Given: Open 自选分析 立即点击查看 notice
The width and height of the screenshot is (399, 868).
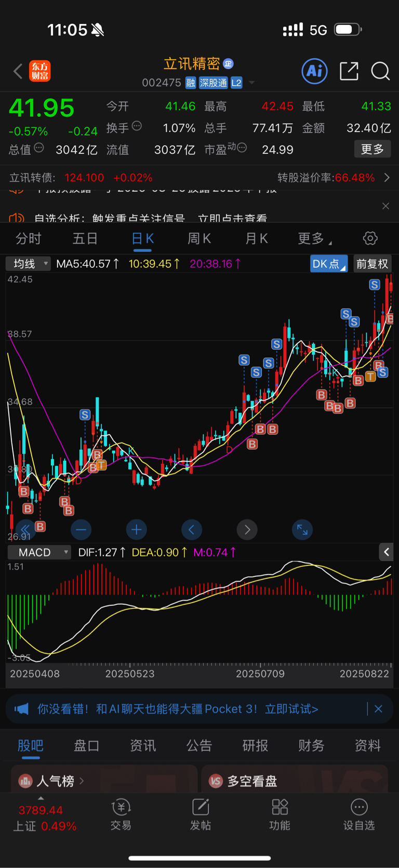Looking at the screenshot, I should (151, 218).
